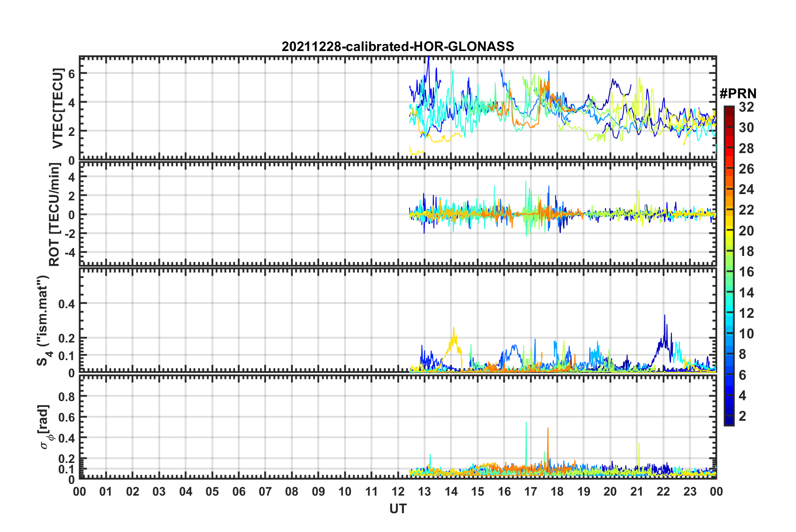Click the x-axis tick label 11
The width and height of the screenshot is (796, 532).
[x=372, y=491]
